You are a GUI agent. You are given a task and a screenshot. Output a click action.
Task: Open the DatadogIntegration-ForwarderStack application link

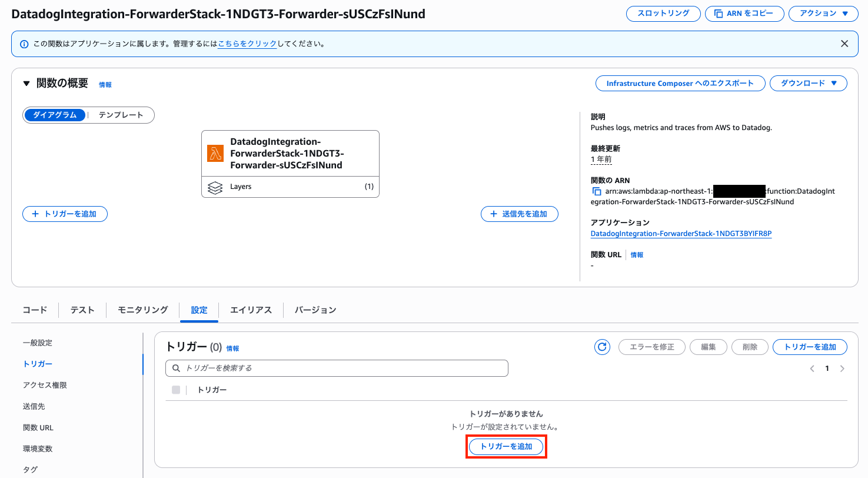coord(681,234)
